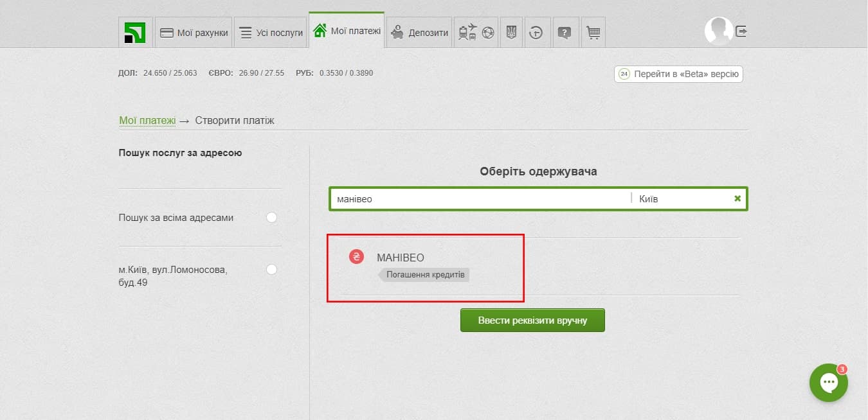The image size is (868, 420).
Task: Click the ЄВРО exchange rate text
Action: pos(246,73)
